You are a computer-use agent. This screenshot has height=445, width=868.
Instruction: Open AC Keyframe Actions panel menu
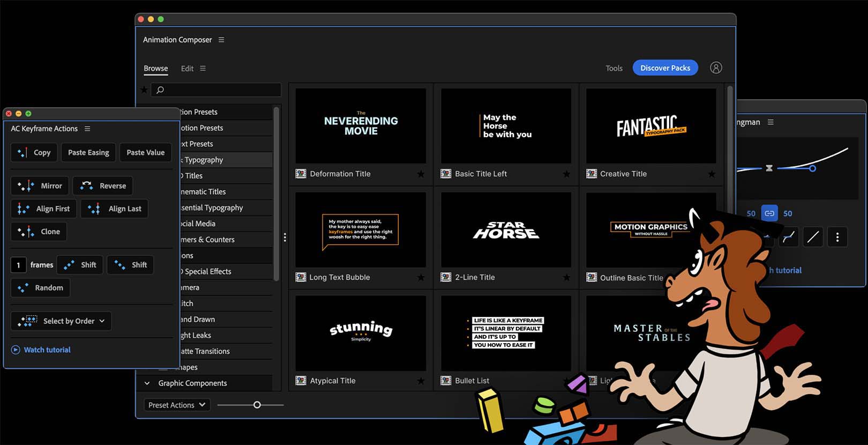click(87, 129)
